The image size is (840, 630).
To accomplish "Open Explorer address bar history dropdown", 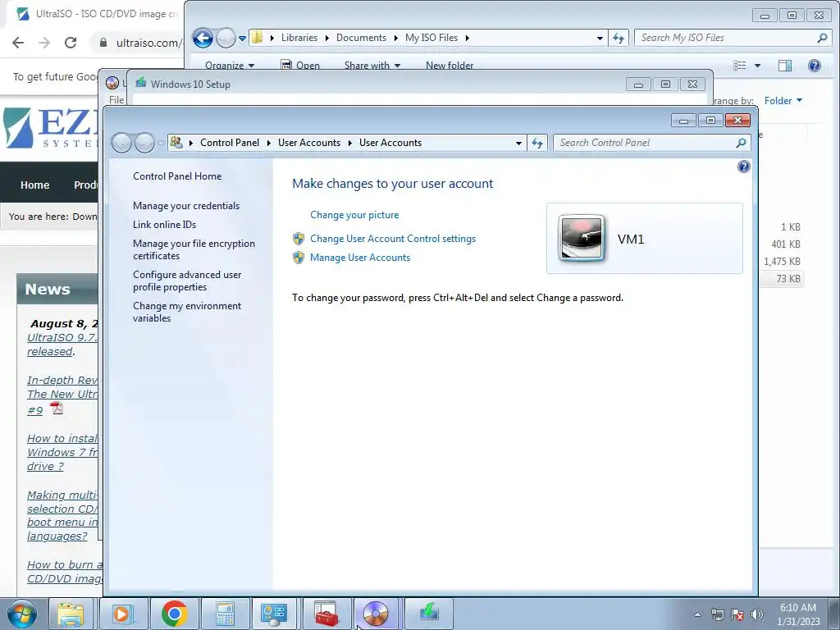I will pyautogui.click(x=600, y=38).
